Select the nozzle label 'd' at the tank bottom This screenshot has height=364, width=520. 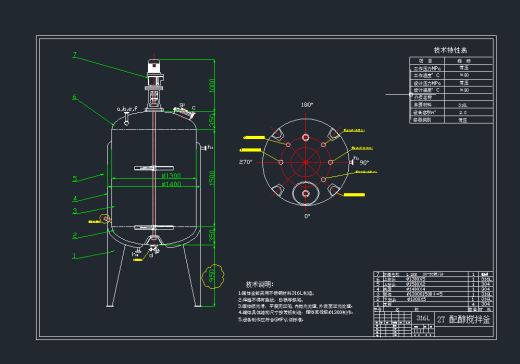151,255
